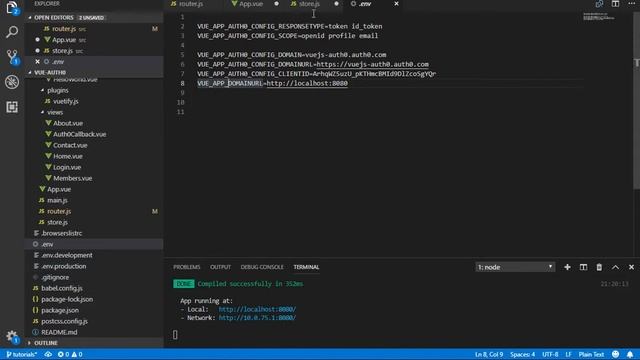Click the editor vertical scrollbar
Viewport: 640px width, 360px height.
[x=636, y=101]
